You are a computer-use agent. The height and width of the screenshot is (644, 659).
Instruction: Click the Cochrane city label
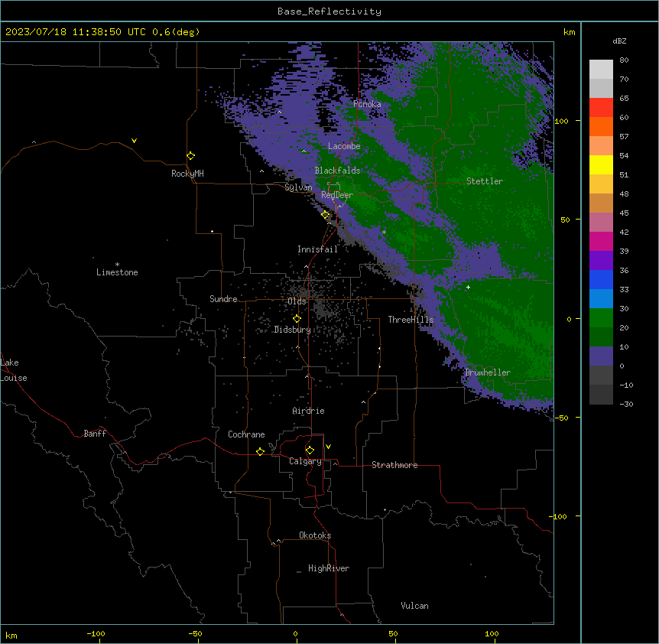(246, 434)
